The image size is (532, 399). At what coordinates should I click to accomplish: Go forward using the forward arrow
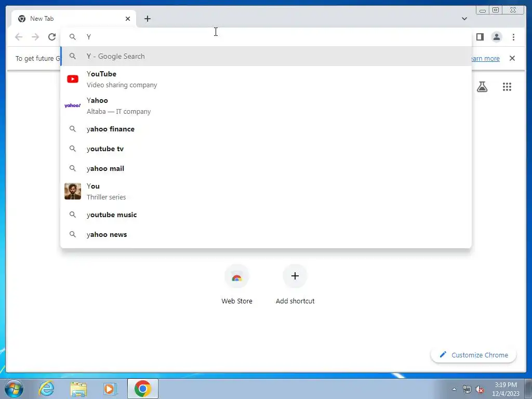pyautogui.click(x=35, y=37)
